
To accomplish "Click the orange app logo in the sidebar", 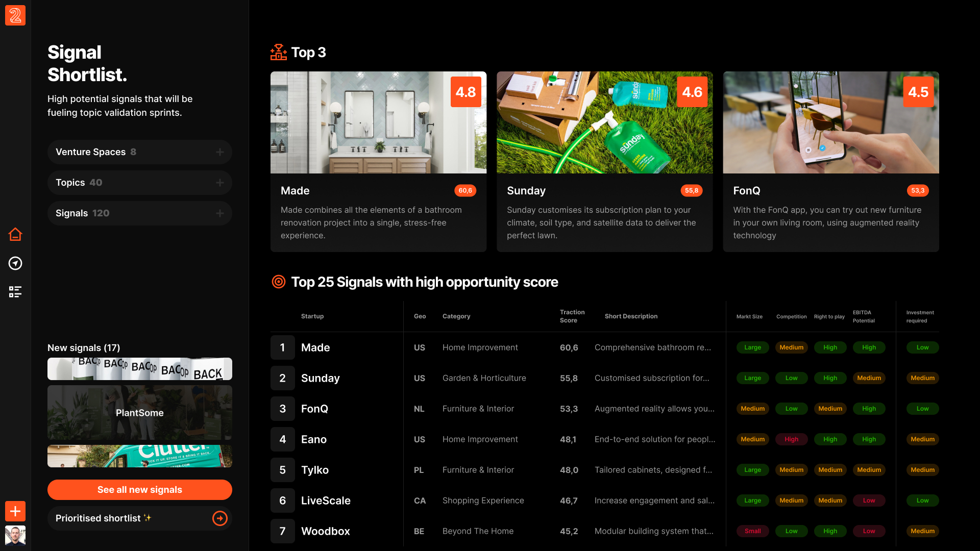I will (x=15, y=15).
